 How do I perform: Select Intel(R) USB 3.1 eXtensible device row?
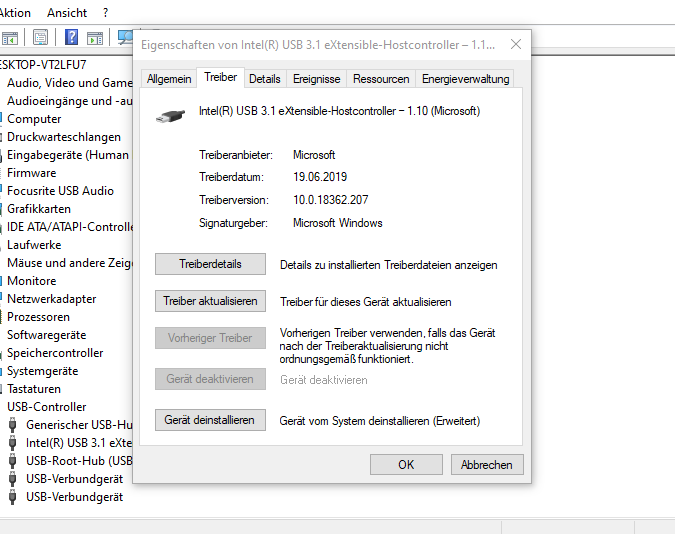(79, 443)
